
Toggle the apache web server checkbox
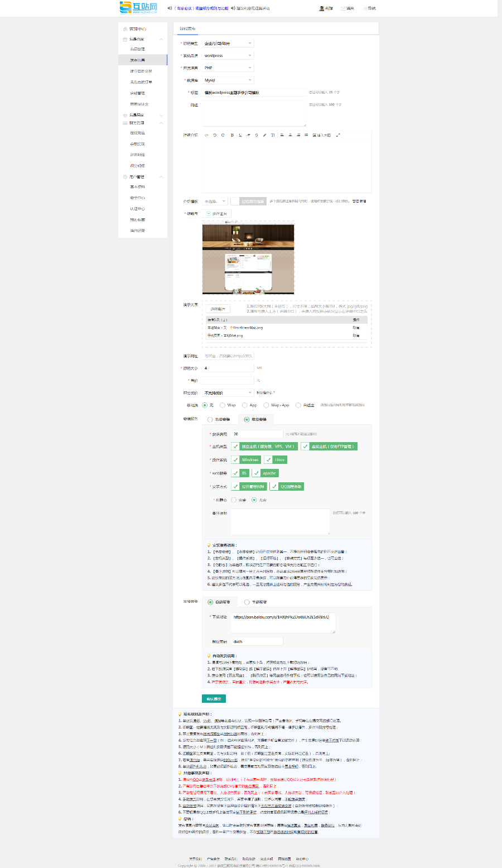266,473
